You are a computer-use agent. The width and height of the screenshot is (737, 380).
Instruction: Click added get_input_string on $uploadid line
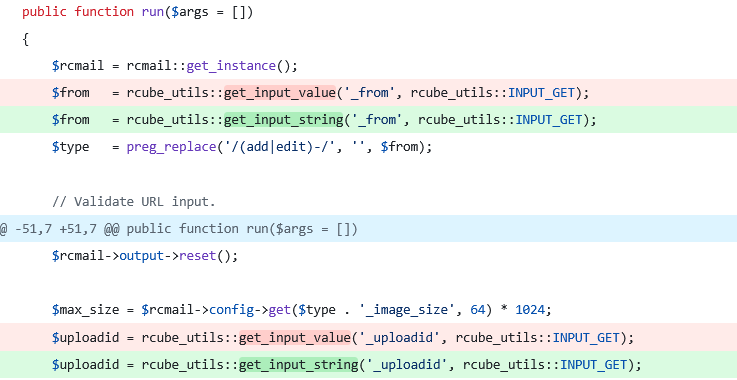click(298, 364)
